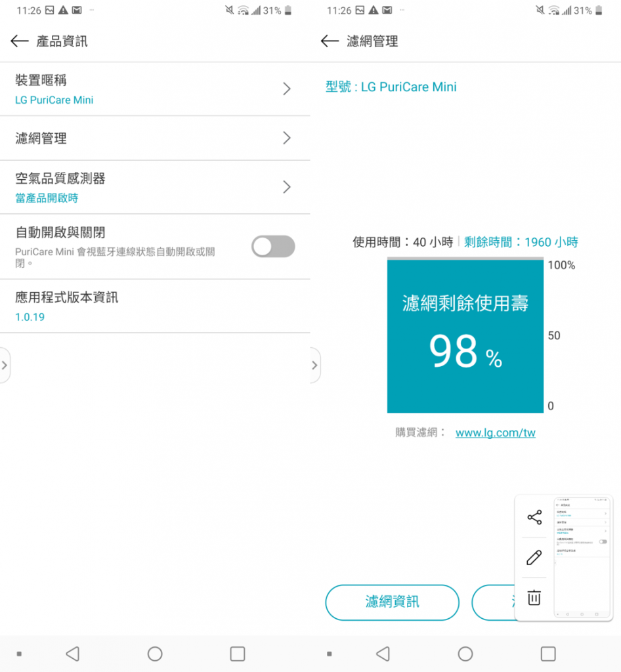Tap mail notification icon in left status bar
Image resolution: width=621 pixels, height=672 pixels.
point(77,10)
